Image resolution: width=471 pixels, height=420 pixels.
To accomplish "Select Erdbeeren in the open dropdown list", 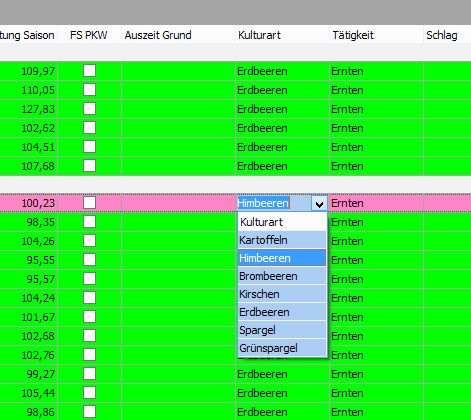I will pyautogui.click(x=282, y=312).
